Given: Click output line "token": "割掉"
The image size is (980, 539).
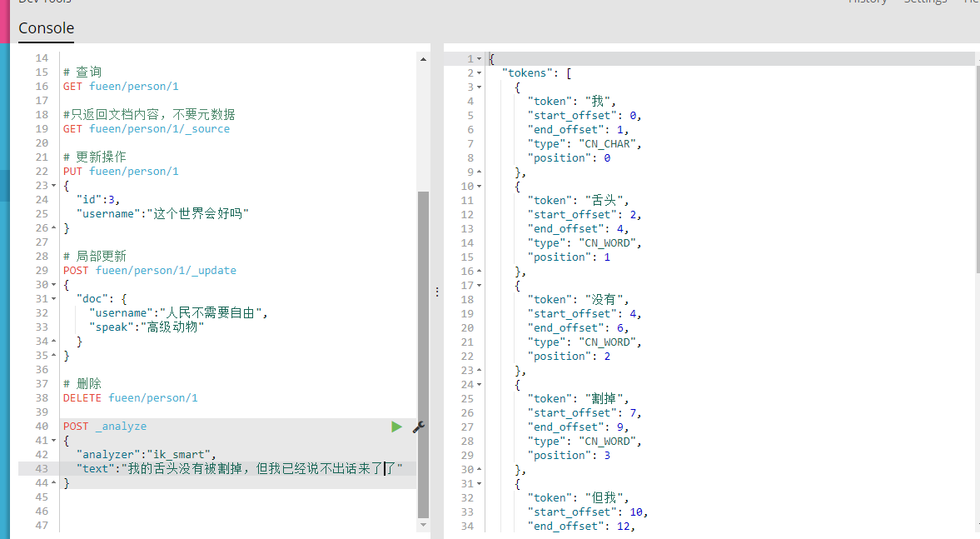Looking at the screenshot, I should pos(578,398).
